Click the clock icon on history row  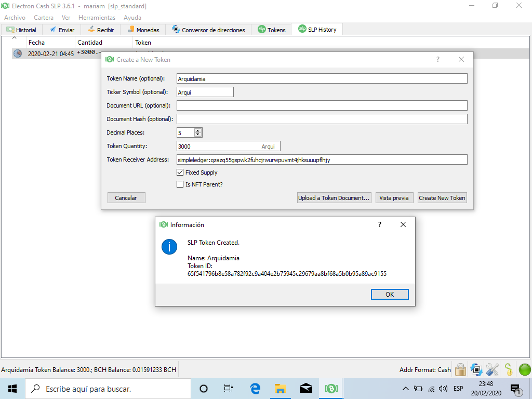(x=18, y=54)
